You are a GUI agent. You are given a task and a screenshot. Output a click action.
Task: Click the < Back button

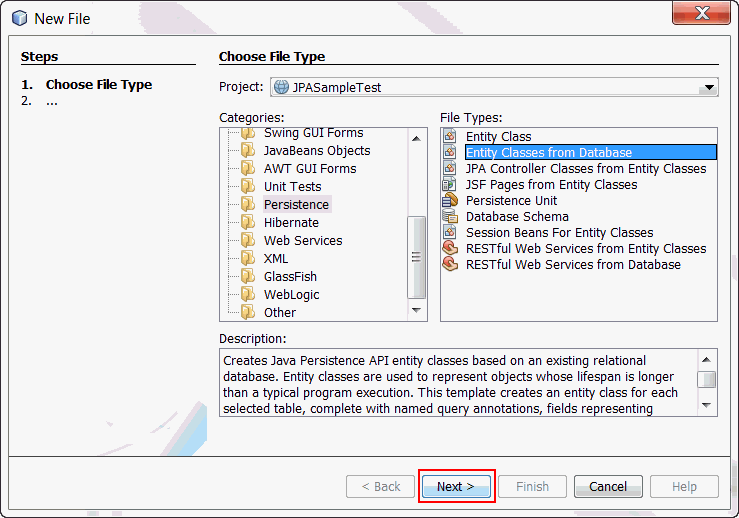[380, 486]
